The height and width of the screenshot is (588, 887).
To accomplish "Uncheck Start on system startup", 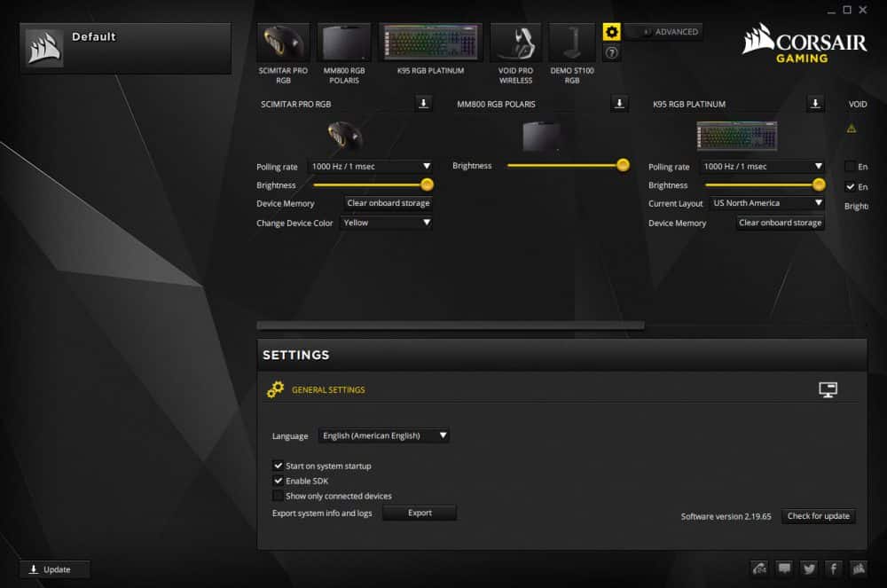I will click(x=278, y=466).
